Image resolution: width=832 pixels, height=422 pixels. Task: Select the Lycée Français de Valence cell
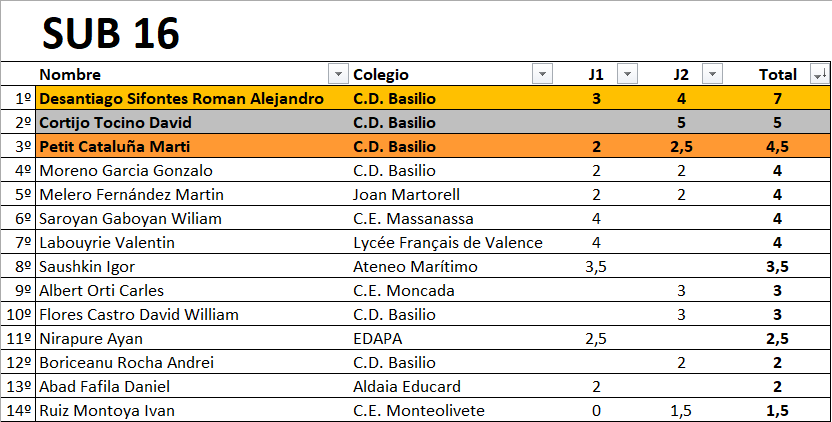448,242
